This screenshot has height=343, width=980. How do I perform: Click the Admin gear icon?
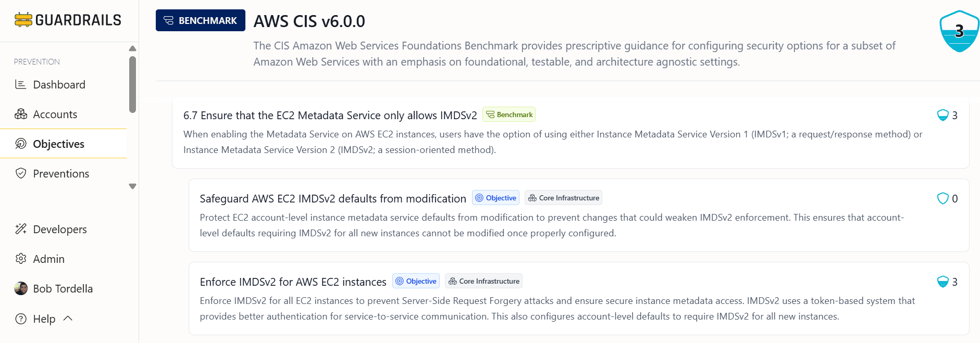coord(21,259)
